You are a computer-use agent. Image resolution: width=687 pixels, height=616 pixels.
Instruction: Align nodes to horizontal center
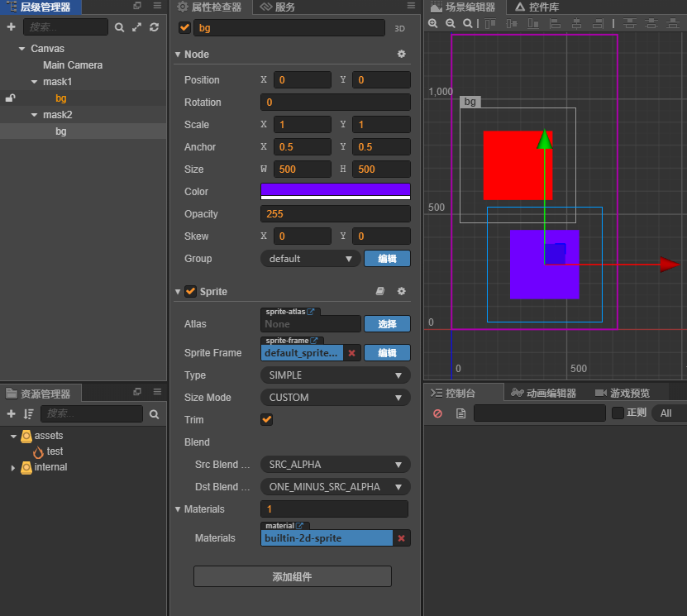[576, 23]
